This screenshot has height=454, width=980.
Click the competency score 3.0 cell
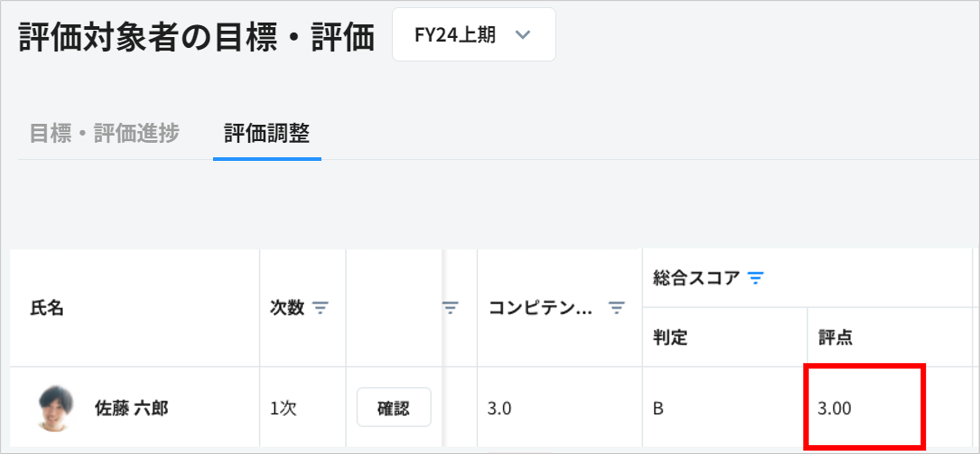click(499, 408)
